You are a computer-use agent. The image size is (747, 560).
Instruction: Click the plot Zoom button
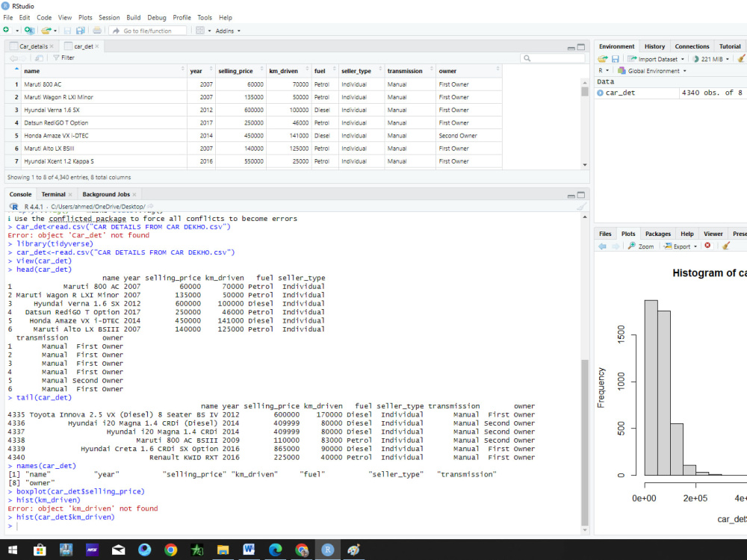(641, 246)
